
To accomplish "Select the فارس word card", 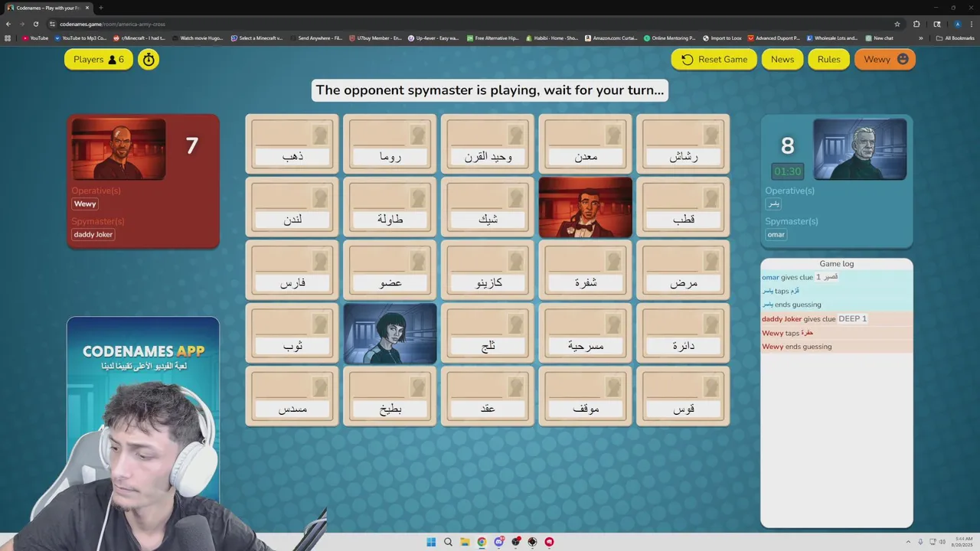I will (292, 270).
